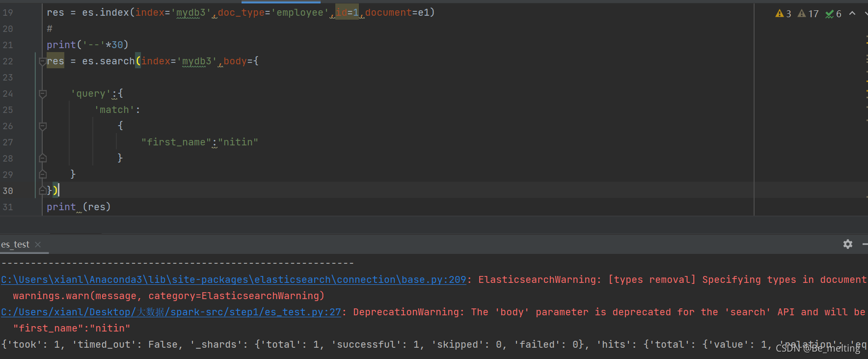Image resolution: width=868 pixels, height=359 pixels.
Task: Click the "nitin" value on line 27
Action: (x=238, y=142)
